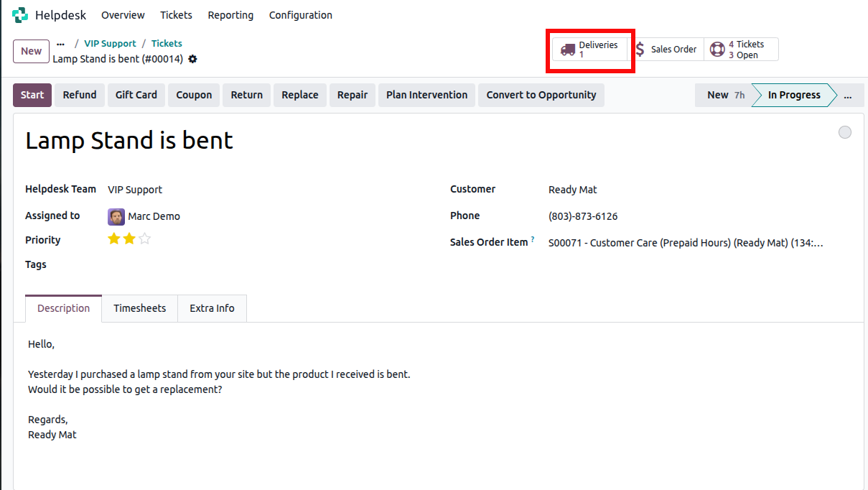Switch to the Timesheets tab
The height and width of the screenshot is (490, 868).
tap(139, 308)
